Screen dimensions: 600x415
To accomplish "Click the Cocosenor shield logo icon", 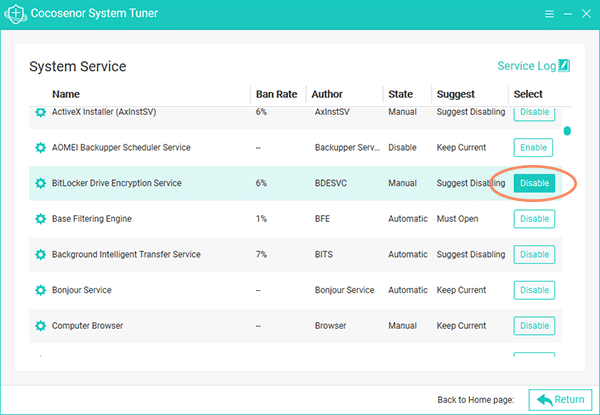I will 15,14.
